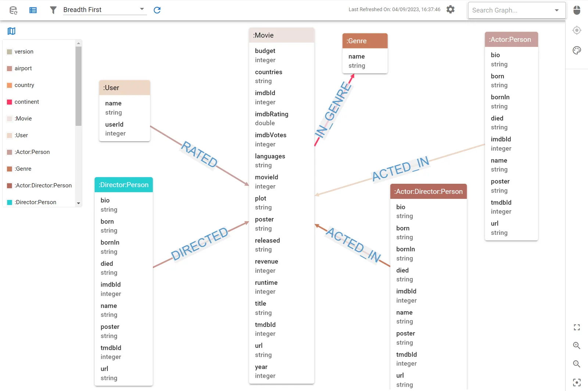Select :Actor:Director:Person in the legend list

point(43,186)
